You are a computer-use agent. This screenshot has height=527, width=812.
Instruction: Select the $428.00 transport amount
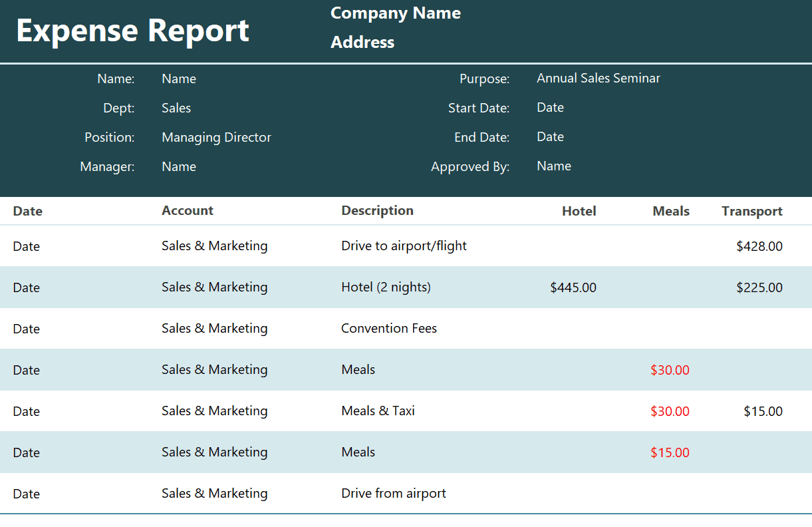tap(759, 247)
